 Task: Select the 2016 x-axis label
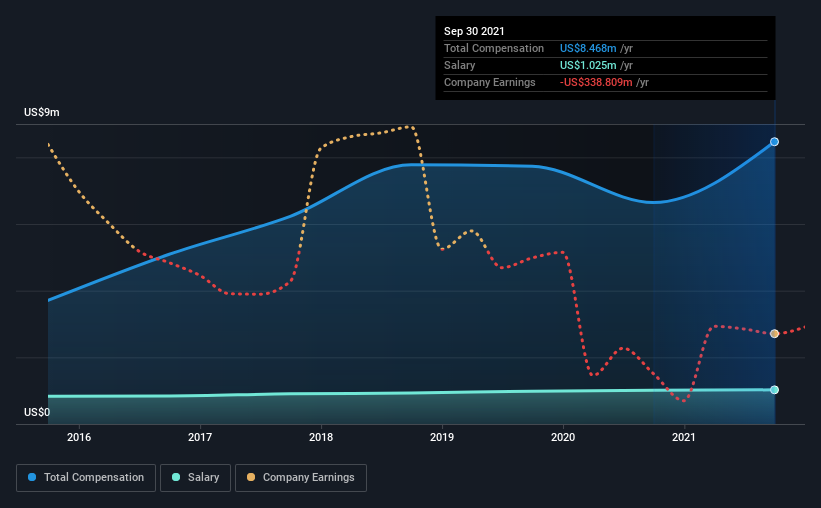click(x=79, y=437)
